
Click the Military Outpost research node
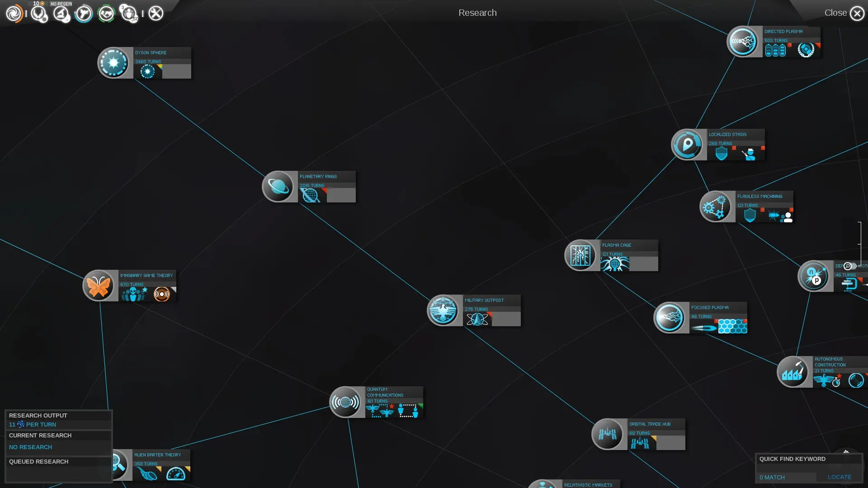[x=444, y=310]
